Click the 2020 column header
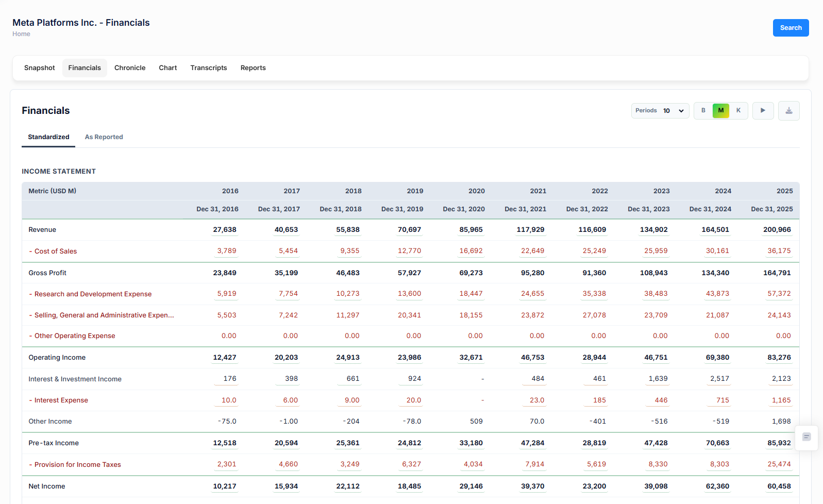Screen dimensions: 823x504 pyautogui.click(x=476, y=191)
